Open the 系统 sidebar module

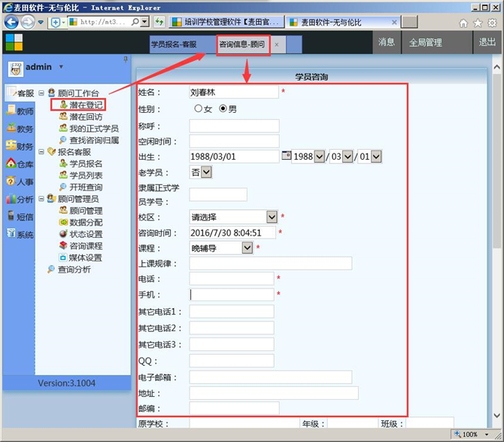pyautogui.click(x=20, y=234)
